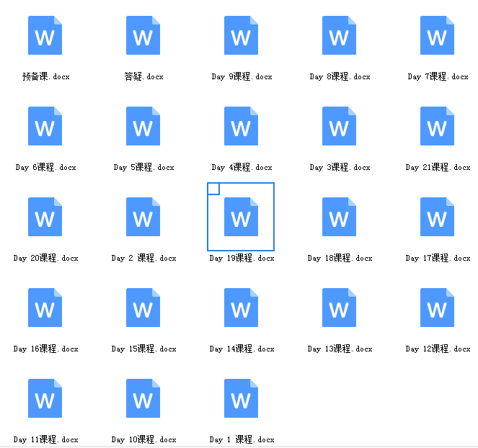Viewport: 478px width, 448px height.
Task: Click the label Day 7课程.docx
Action: [438, 76]
